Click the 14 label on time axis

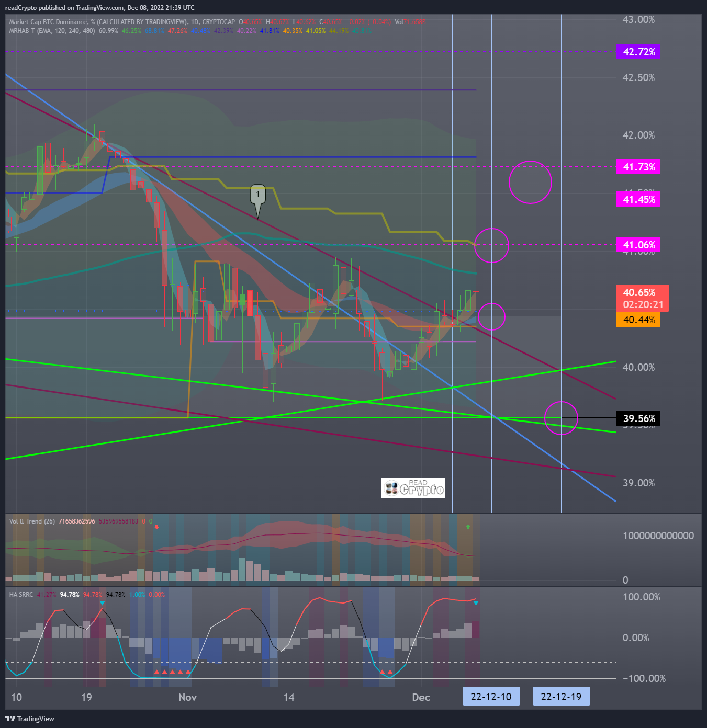pyautogui.click(x=289, y=697)
